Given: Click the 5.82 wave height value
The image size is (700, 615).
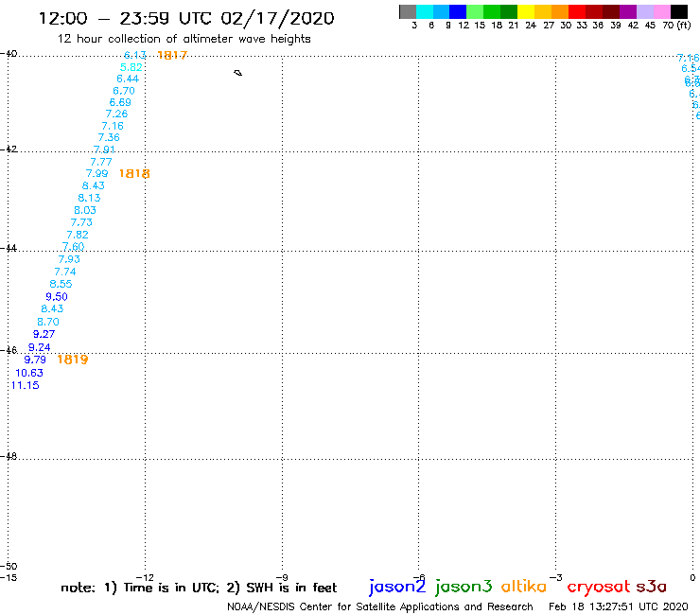Looking at the screenshot, I should tap(131, 67).
